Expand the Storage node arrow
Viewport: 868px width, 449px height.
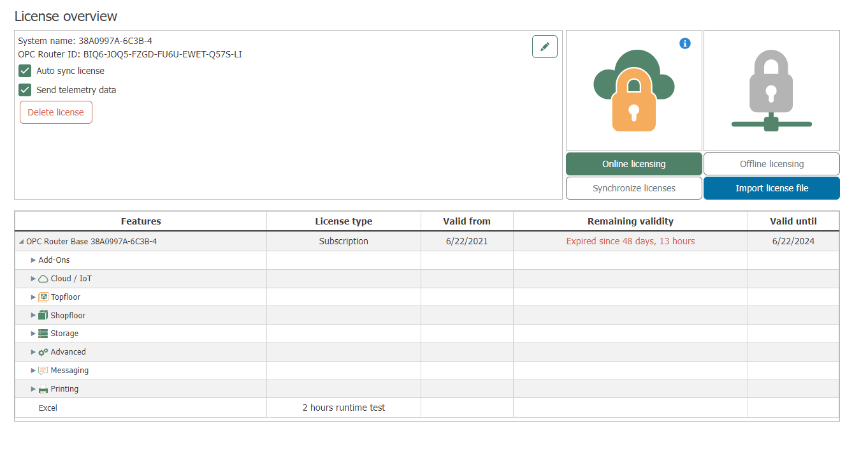(34, 334)
